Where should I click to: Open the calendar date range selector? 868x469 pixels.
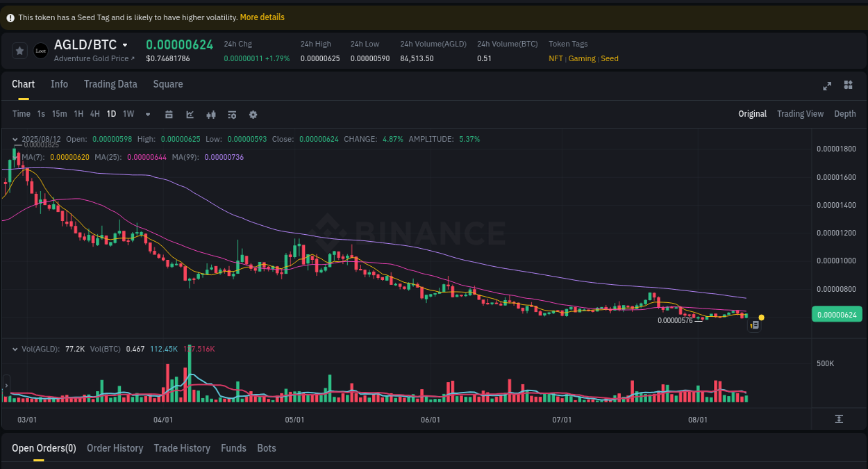pos(169,114)
